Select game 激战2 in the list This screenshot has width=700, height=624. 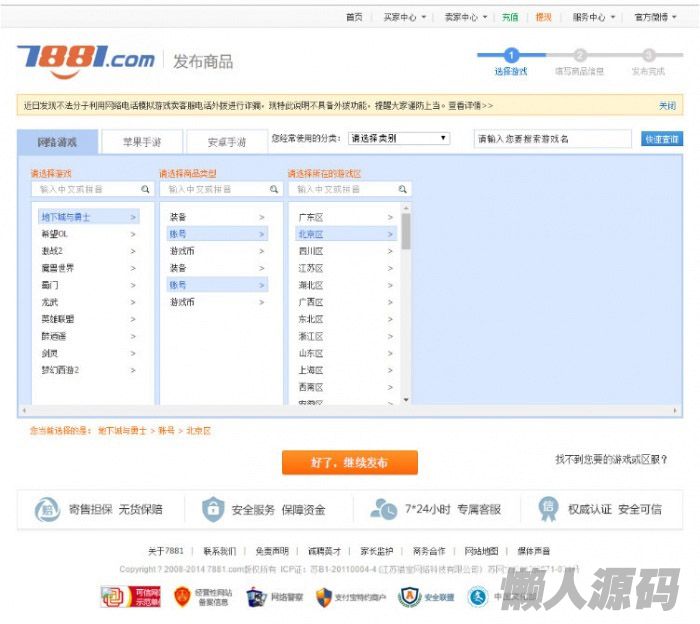click(89, 251)
